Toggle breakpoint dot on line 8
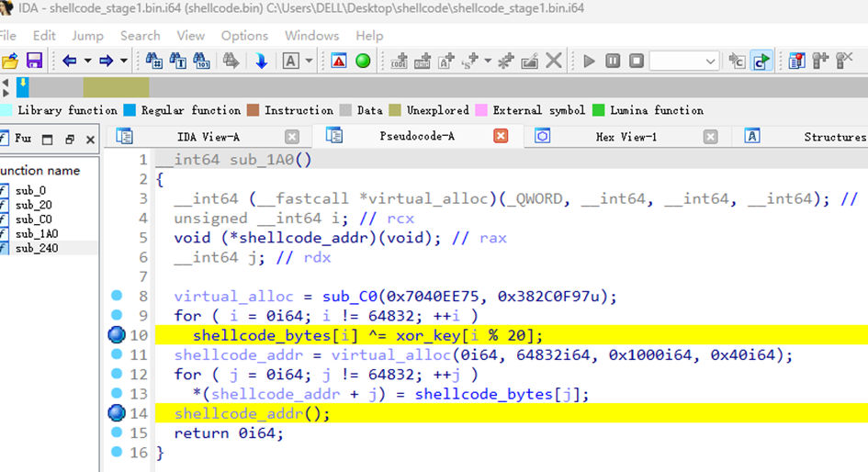The image size is (868, 472). (x=117, y=296)
